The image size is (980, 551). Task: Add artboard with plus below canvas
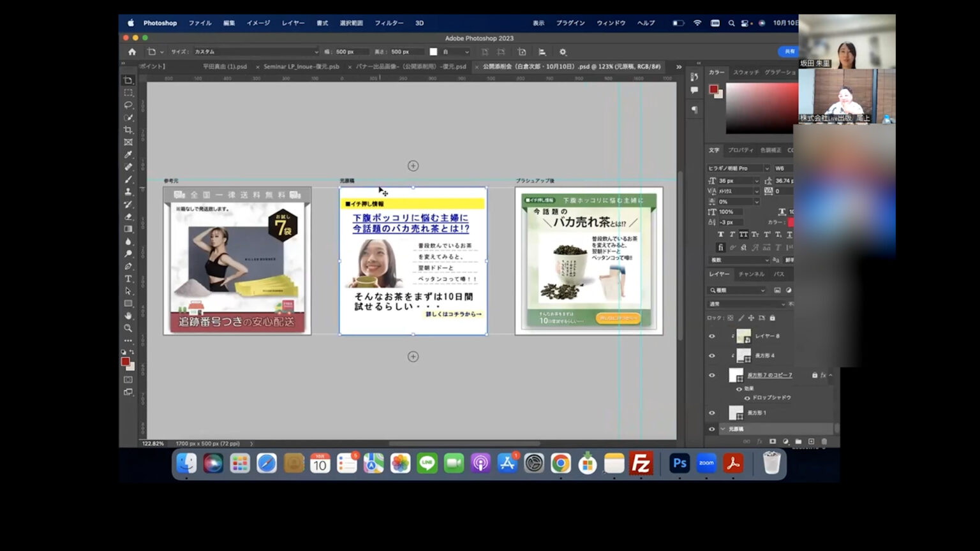click(413, 356)
